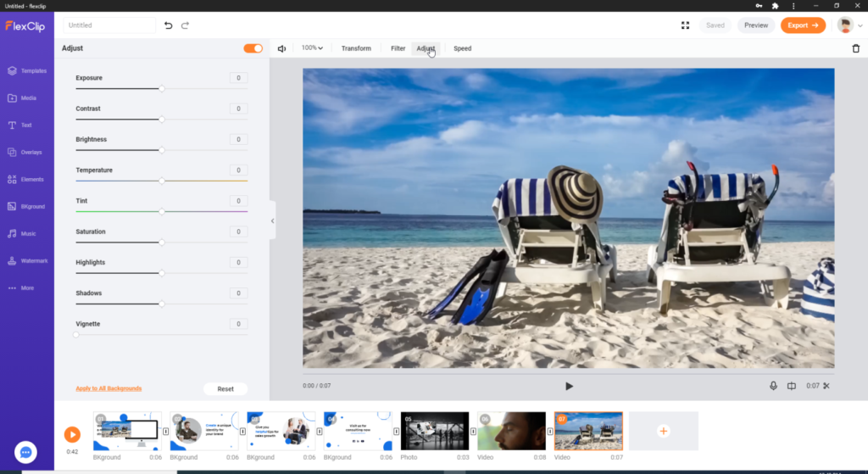Open the 100% zoom dropdown
868x474 pixels.
(312, 48)
